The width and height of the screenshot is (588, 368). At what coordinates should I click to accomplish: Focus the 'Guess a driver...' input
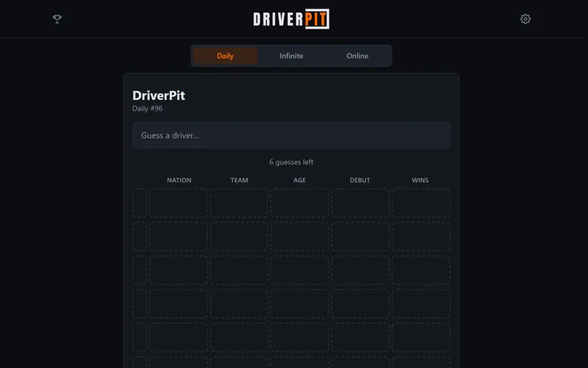pos(292,135)
